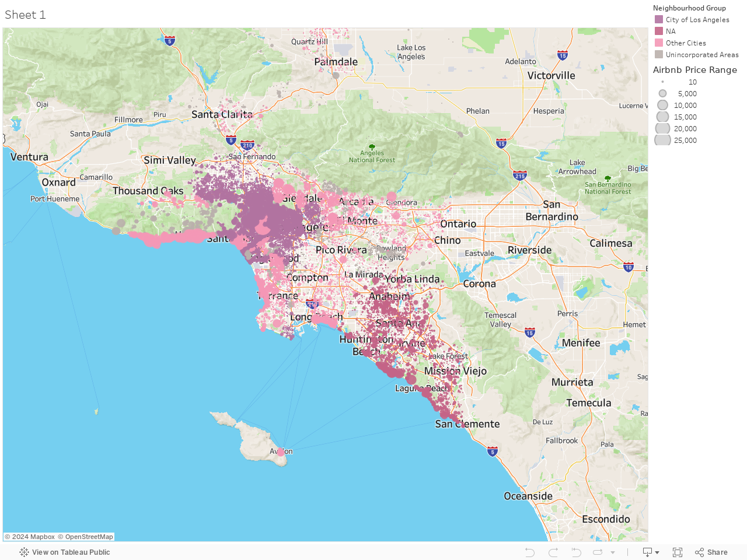Click the Temecula map label
Image resolution: width=747 pixels, height=560 pixels.
(588, 402)
